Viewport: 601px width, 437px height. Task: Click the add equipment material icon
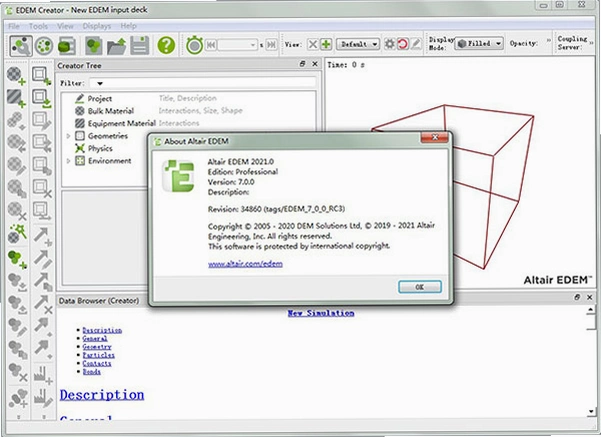click(x=16, y=98)
